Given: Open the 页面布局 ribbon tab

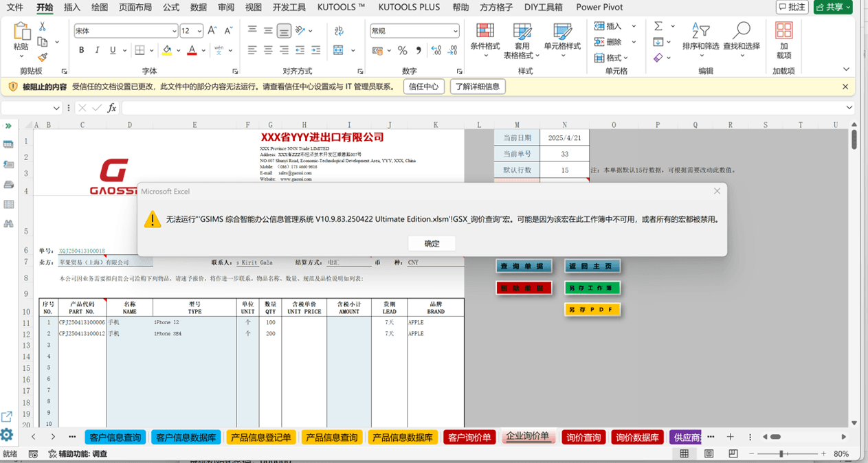Looking at the screenshot, I should [135, 8].
